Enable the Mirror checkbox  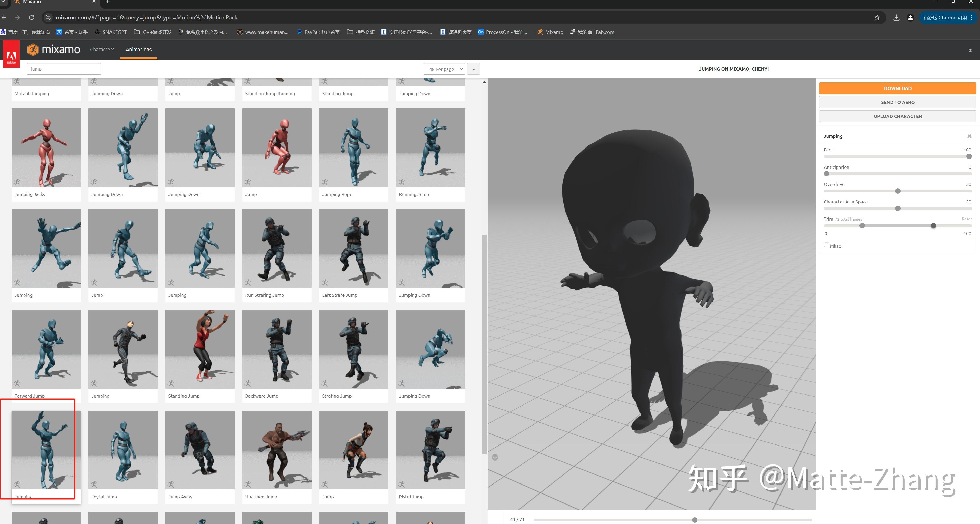[826, 245]
